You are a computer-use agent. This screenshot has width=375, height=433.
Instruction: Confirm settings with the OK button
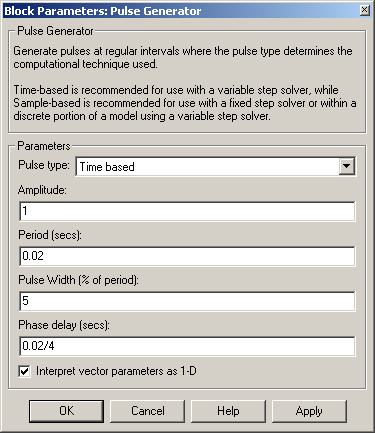66,411
